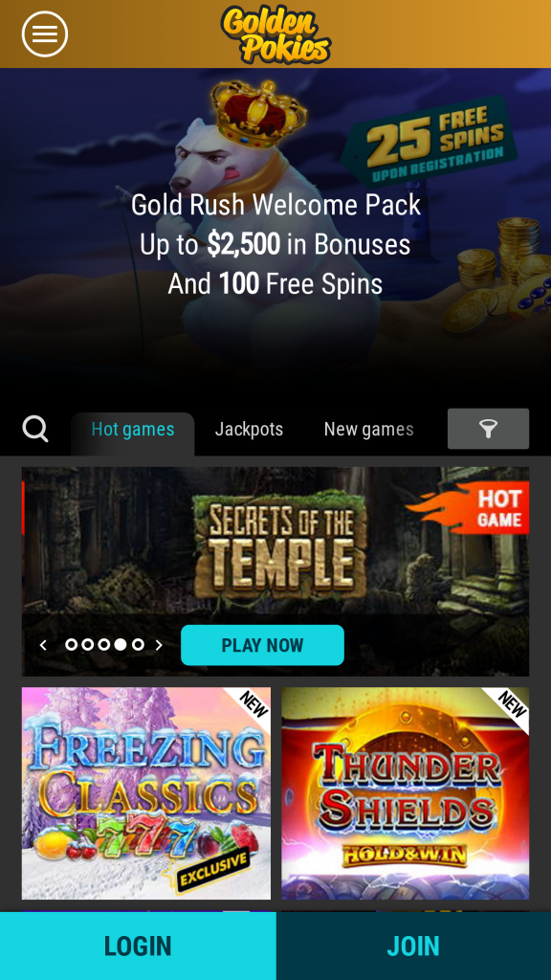The image size is (551, 980).
Task: Click the Hot Game flame badge
Action: pos(469,507)
